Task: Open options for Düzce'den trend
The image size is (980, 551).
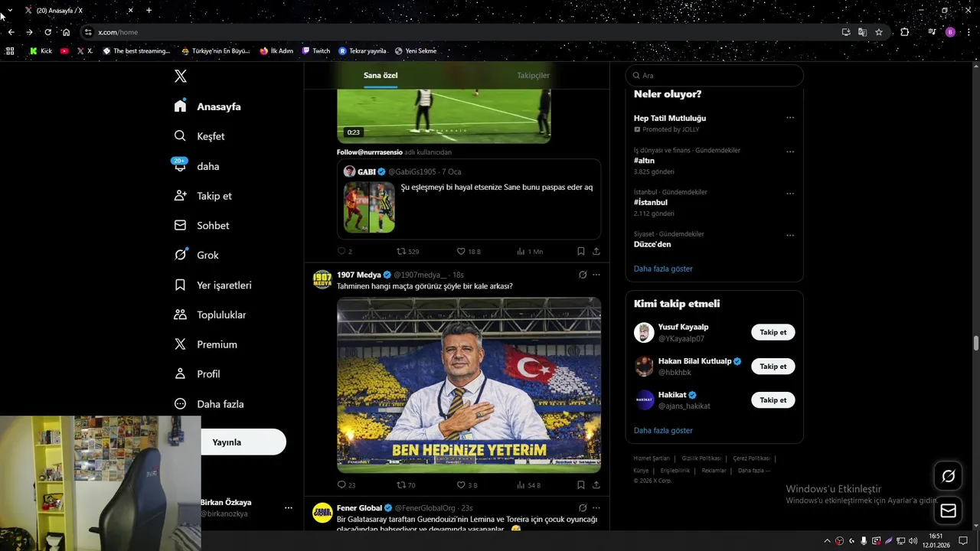Action: [x=790, y=235]
